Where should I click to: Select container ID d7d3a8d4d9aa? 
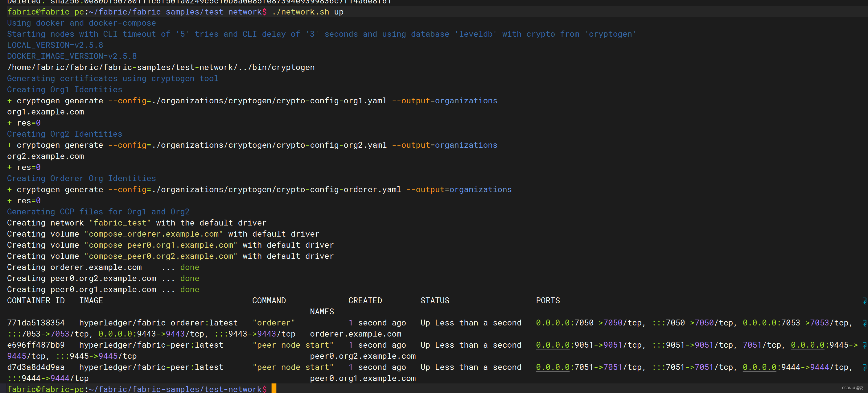pyautogui.click(x=36, y=367)
